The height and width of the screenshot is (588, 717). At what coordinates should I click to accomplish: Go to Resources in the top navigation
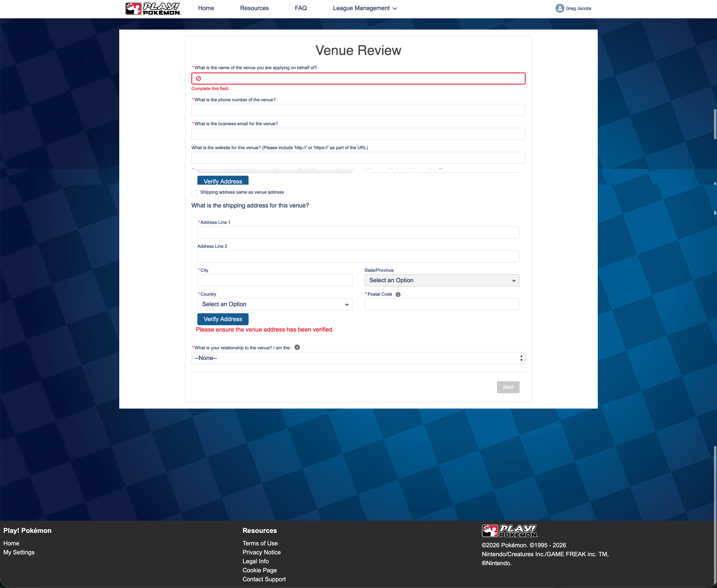click(x=254, y=8)
